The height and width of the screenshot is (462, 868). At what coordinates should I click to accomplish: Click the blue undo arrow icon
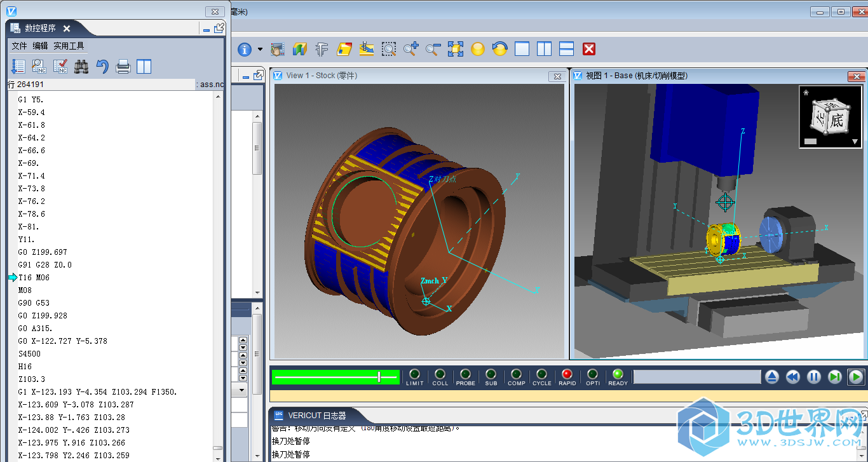(x=102, y=66)
